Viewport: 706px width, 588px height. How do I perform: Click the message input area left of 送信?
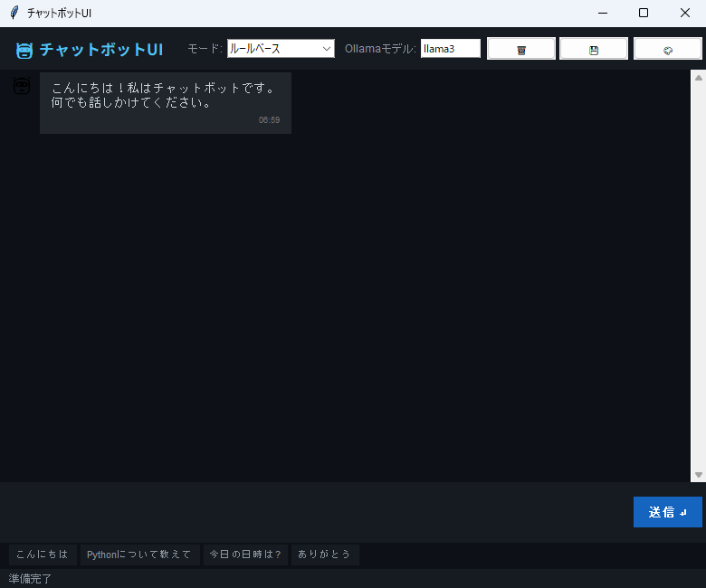click(x=315, y=512)
